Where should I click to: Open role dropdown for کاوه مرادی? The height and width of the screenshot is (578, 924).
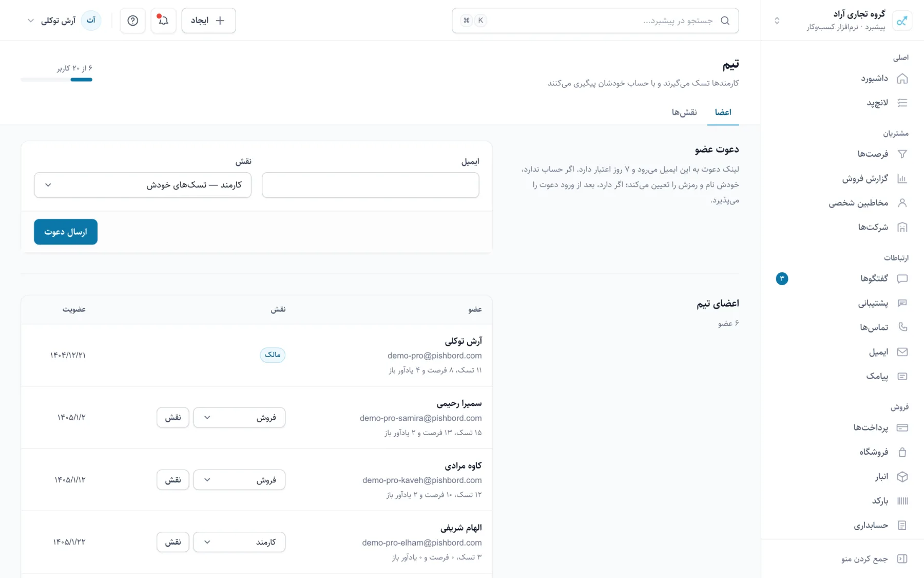click(x=239, y=479)
